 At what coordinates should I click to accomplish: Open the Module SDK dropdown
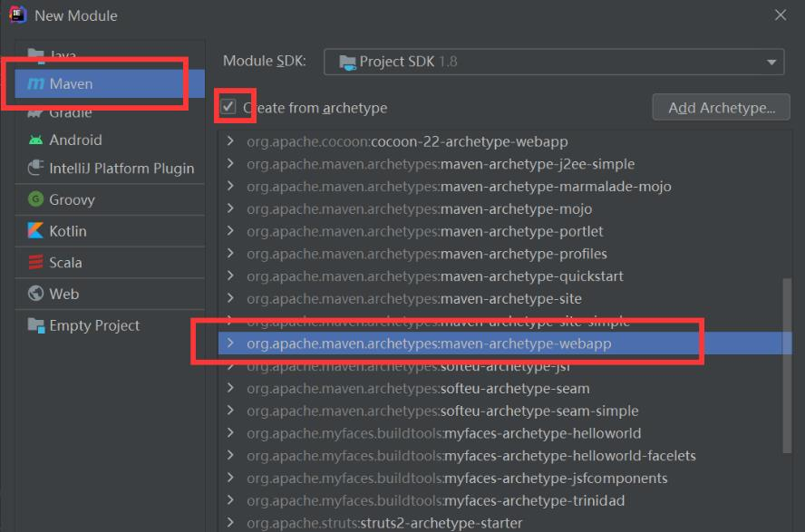[x=554, y=62]
